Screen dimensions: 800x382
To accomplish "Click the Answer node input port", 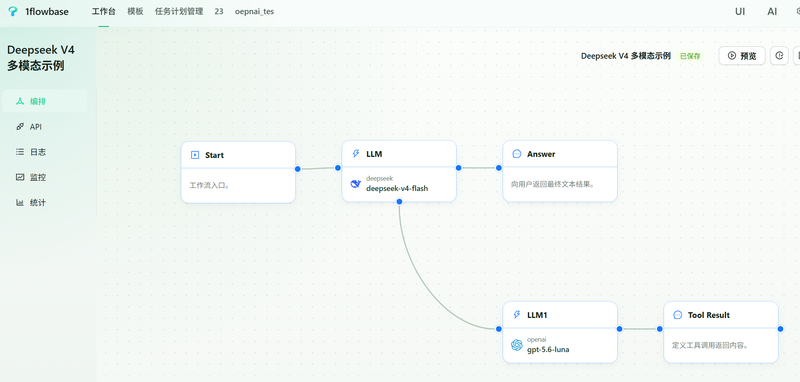I will tap(498, 167).
